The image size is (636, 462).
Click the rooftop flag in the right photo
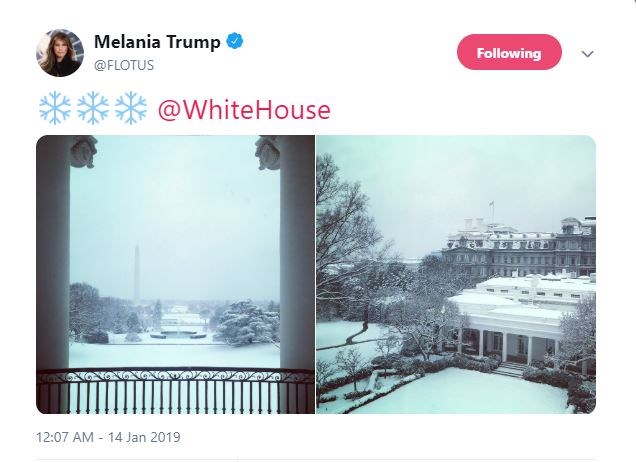coord(491,207)
